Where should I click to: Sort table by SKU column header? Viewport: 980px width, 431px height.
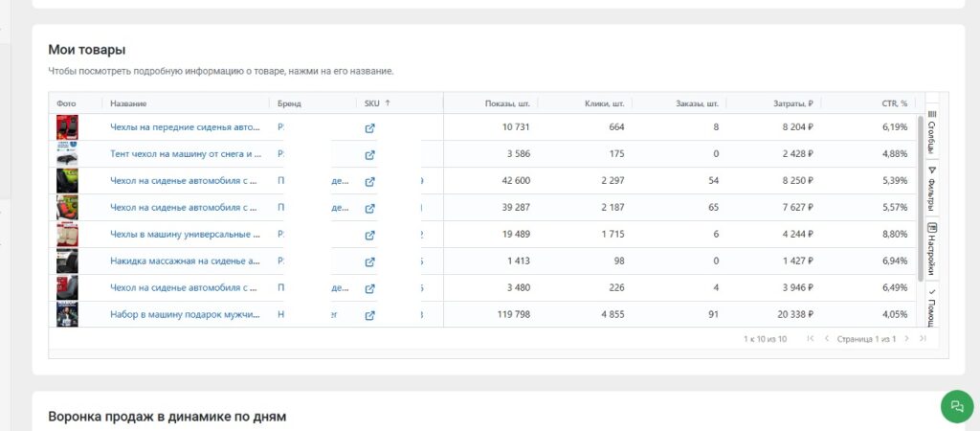point(377,103)
